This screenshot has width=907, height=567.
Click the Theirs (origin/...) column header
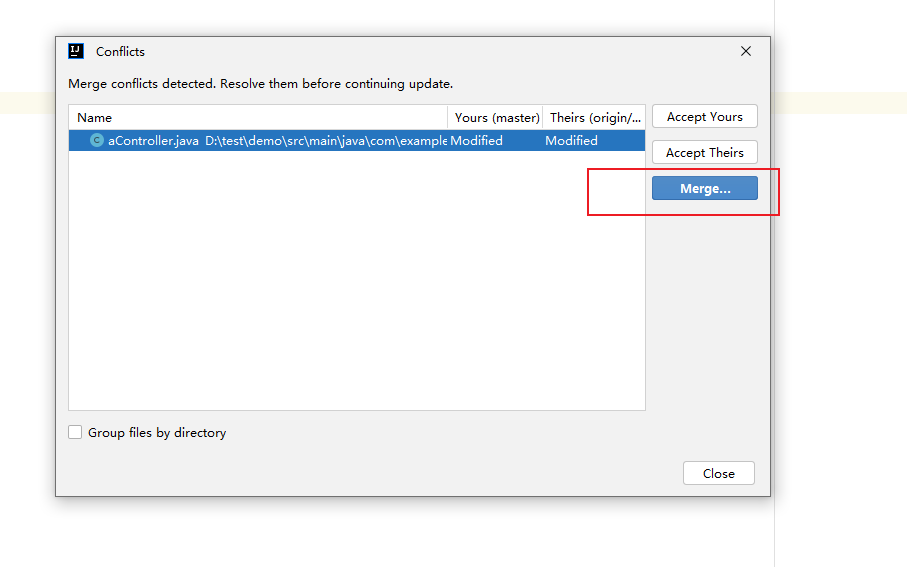tap(595, 117)
